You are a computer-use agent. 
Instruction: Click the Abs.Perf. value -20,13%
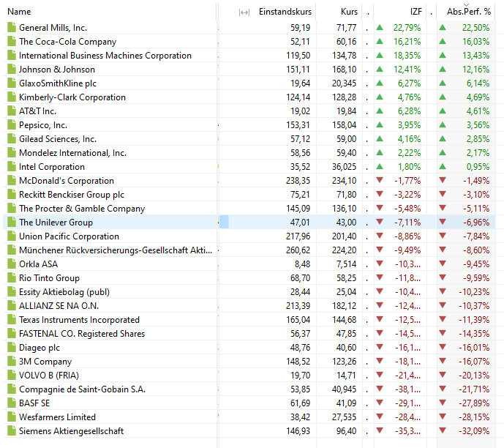(x=474, y=376)
